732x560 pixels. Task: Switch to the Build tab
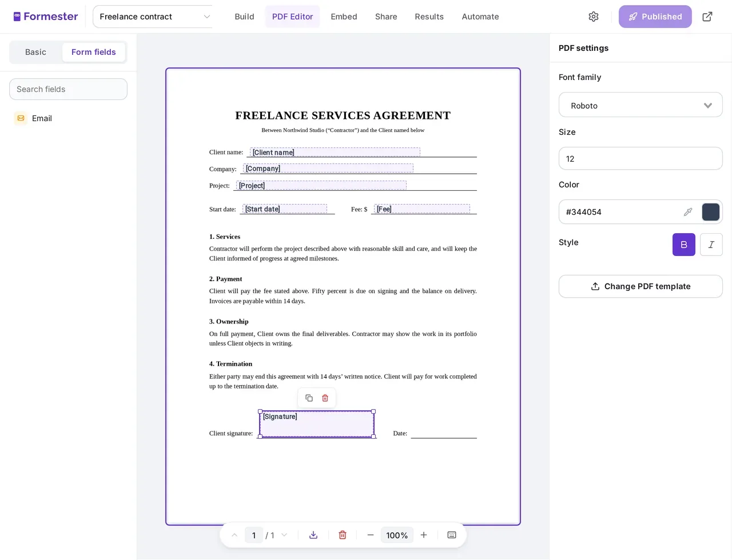pos(244,17)
